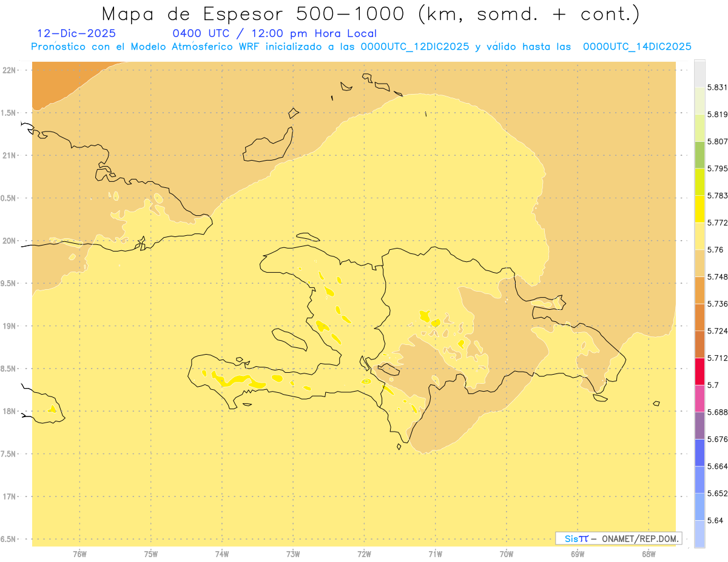The image size is (728, 562).
Task: Pick the yellow-green swatch between 5.783 and 5.795
Action: 699,182
